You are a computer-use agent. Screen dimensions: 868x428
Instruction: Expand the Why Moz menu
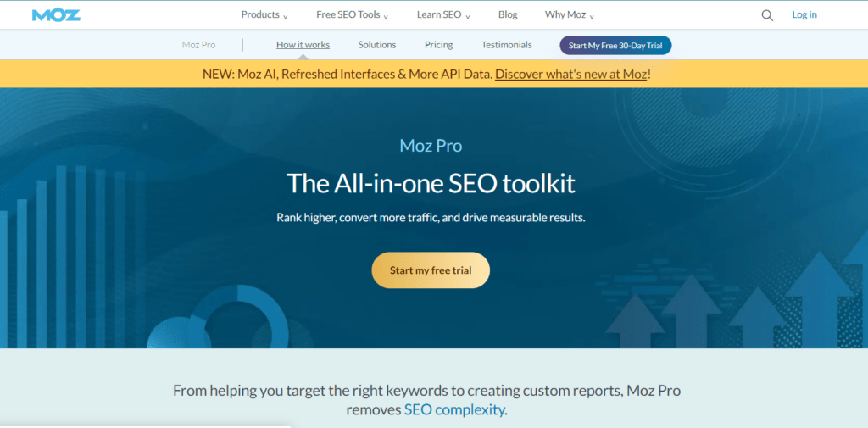[x=570, y=14]
